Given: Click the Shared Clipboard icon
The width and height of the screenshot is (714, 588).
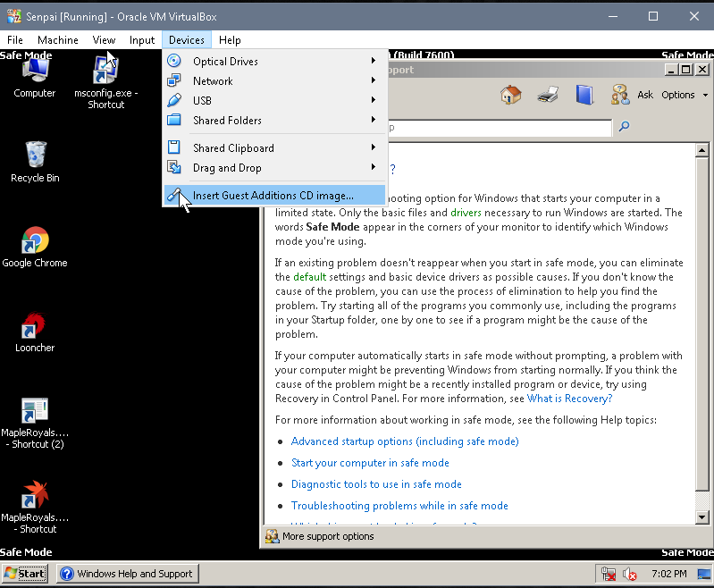Looking at the screenshot, I should pyautogui.click(x=174, y=147).
